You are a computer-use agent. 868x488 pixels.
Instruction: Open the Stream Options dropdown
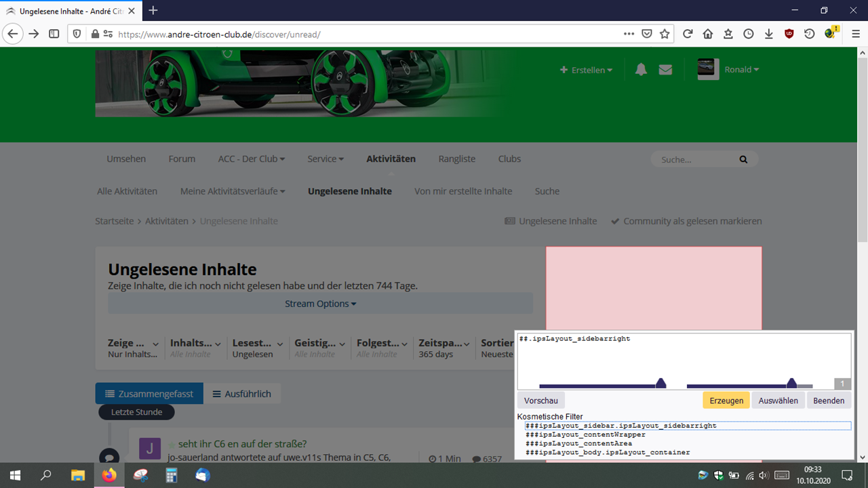coord(320,304)
